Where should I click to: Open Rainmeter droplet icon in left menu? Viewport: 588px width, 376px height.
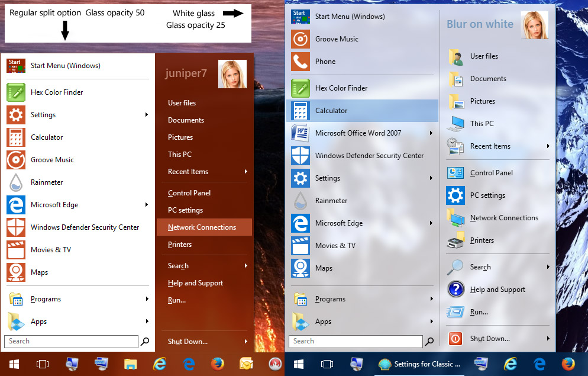pyautogui.click(x=16, y=182)
